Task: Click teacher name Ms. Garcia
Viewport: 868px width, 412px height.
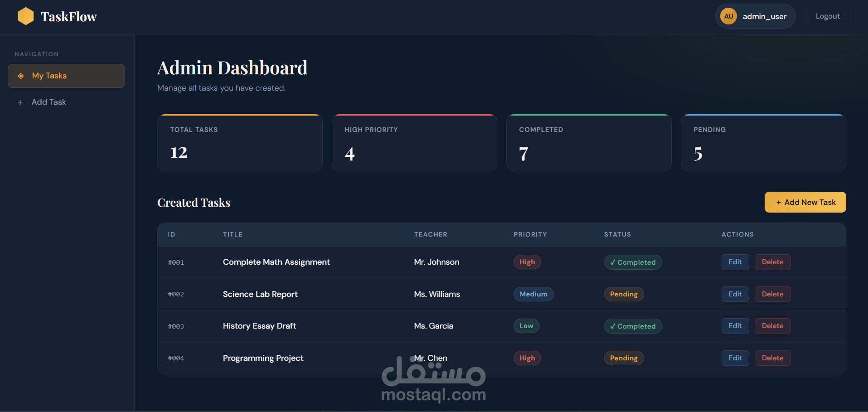Action: (433, 326)
